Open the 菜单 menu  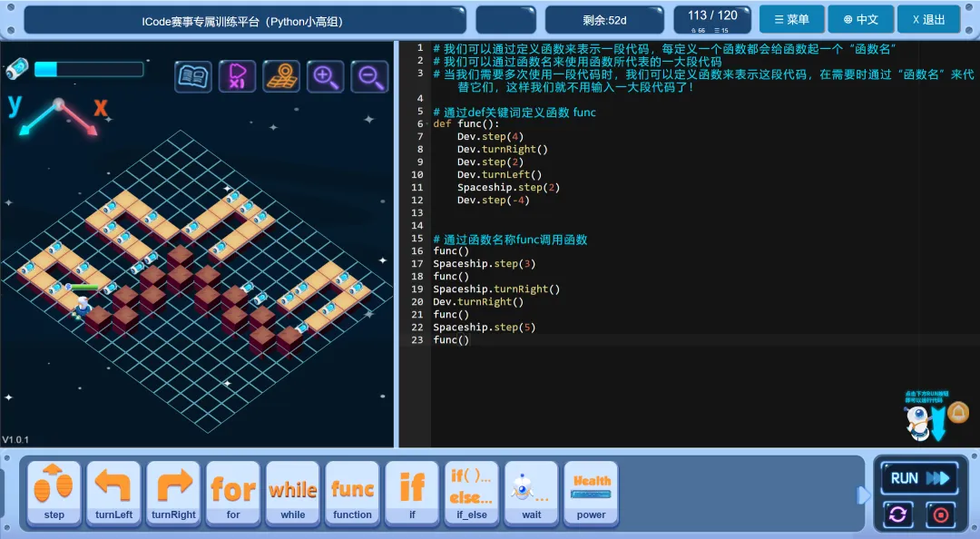[792, 19]
